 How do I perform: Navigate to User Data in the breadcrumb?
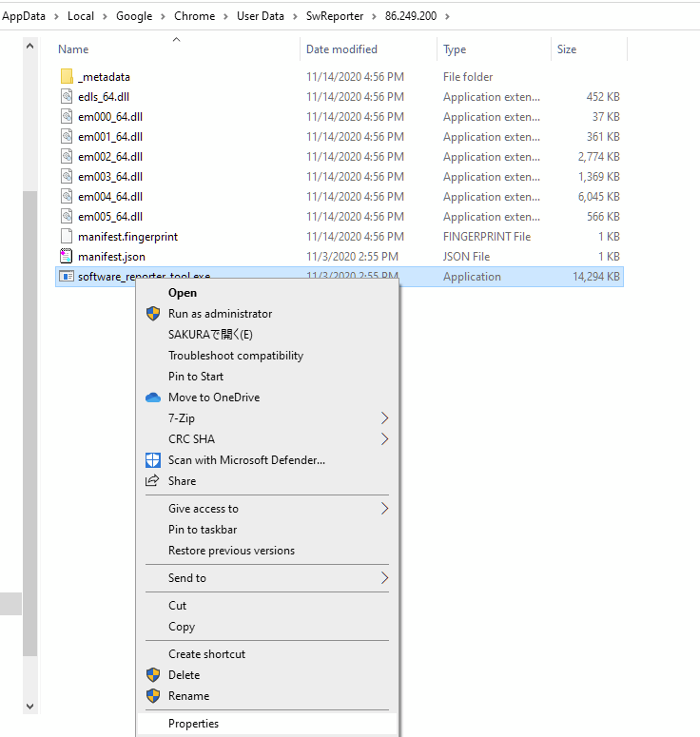[261, 16]
